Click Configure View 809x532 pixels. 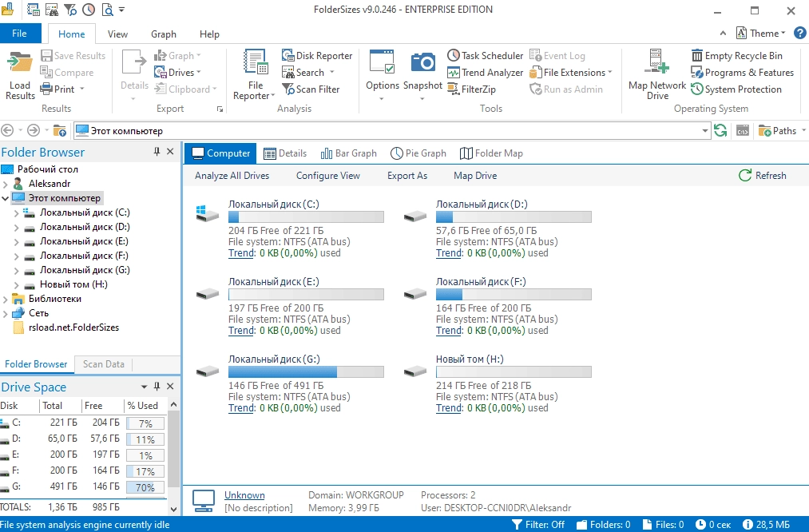tap(327, 176)
